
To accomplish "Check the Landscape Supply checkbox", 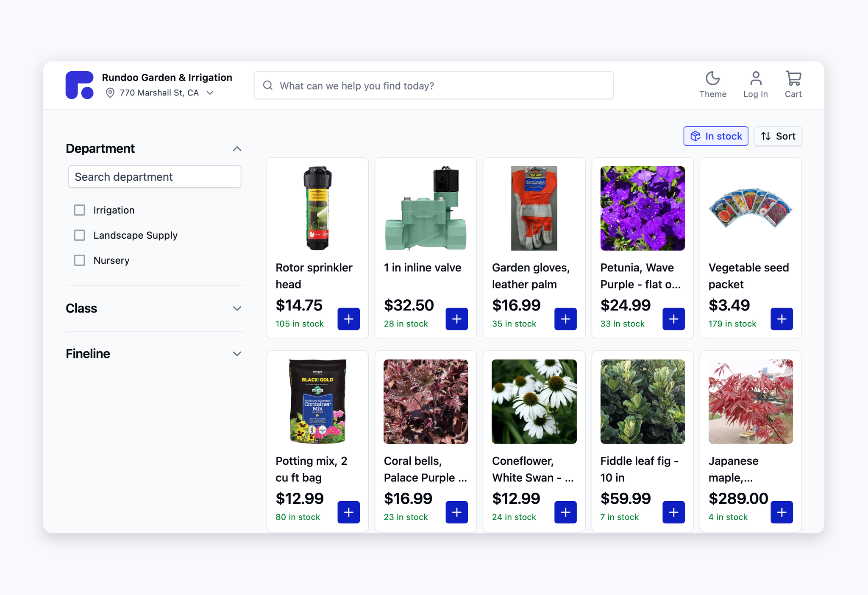I will pyautogui.click(x=80, y=235).
